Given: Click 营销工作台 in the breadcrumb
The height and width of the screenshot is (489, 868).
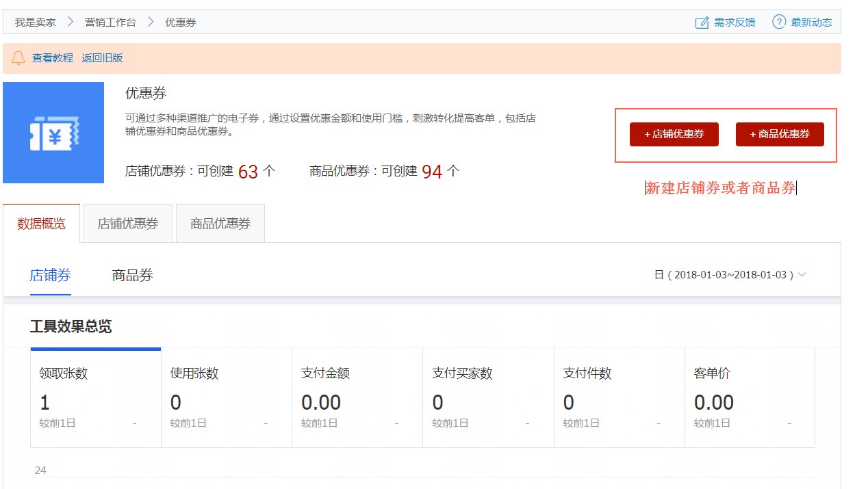Looking at the screenshot, I should pos(109,21).
